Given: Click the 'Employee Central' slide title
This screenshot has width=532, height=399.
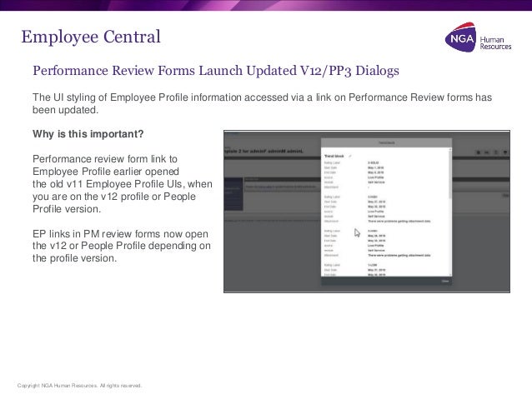Looking at the screenshot, I should click(91, 37).
